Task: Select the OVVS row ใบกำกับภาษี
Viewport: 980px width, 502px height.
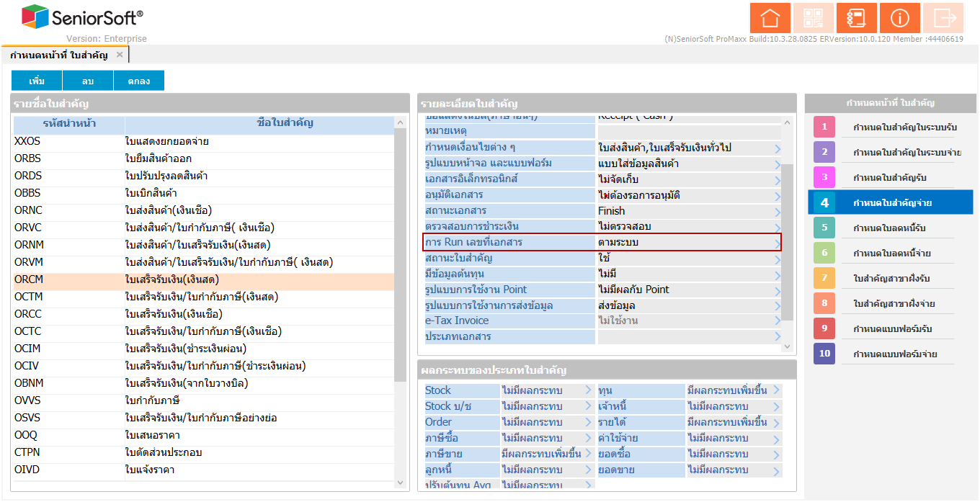Action: coord(203,400)
